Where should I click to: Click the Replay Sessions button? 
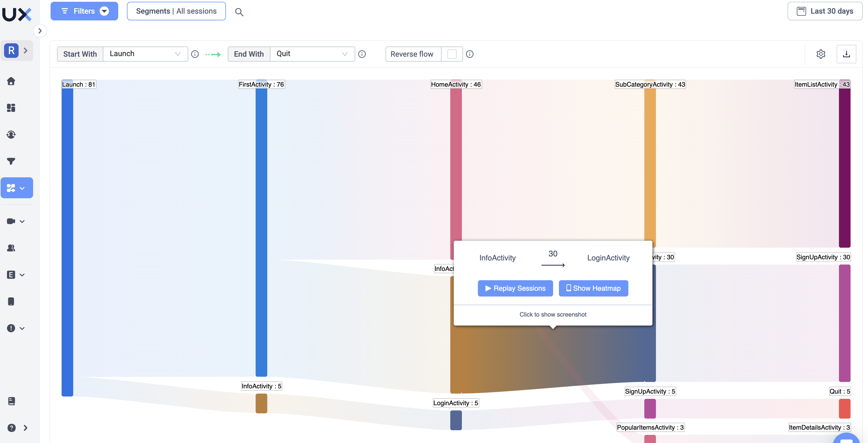point(515,288)
